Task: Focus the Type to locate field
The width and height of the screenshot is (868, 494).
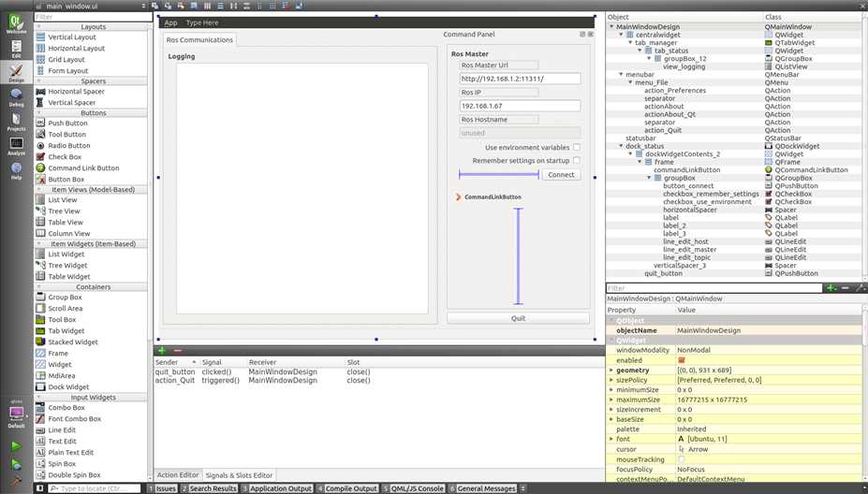Action: coord(95,488)
